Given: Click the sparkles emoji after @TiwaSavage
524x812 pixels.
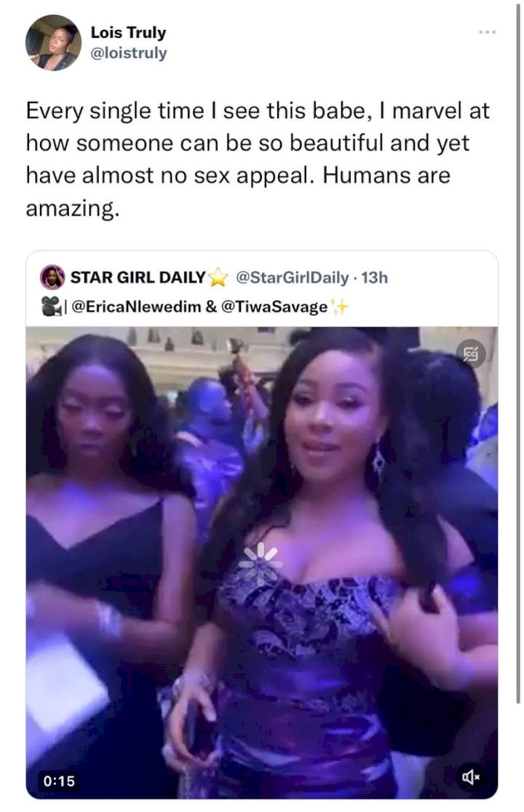Looking at the screenshot, I should click(339, 307).
